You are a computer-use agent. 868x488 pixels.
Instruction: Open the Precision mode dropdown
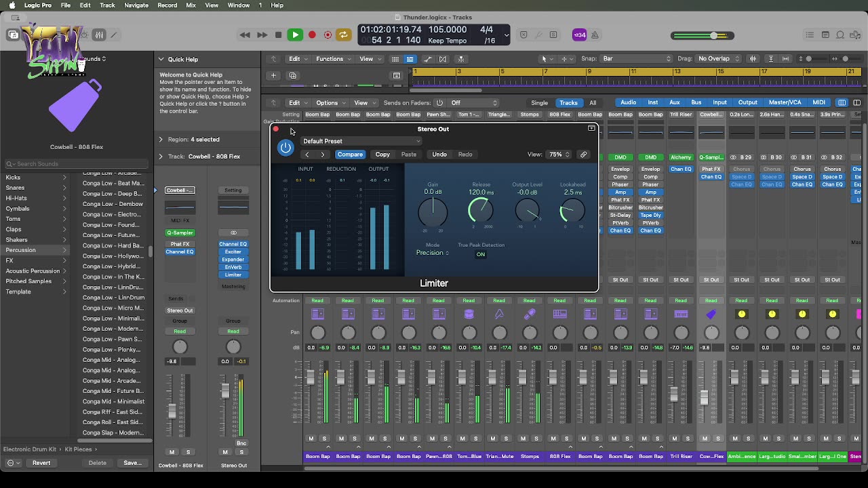432,253
